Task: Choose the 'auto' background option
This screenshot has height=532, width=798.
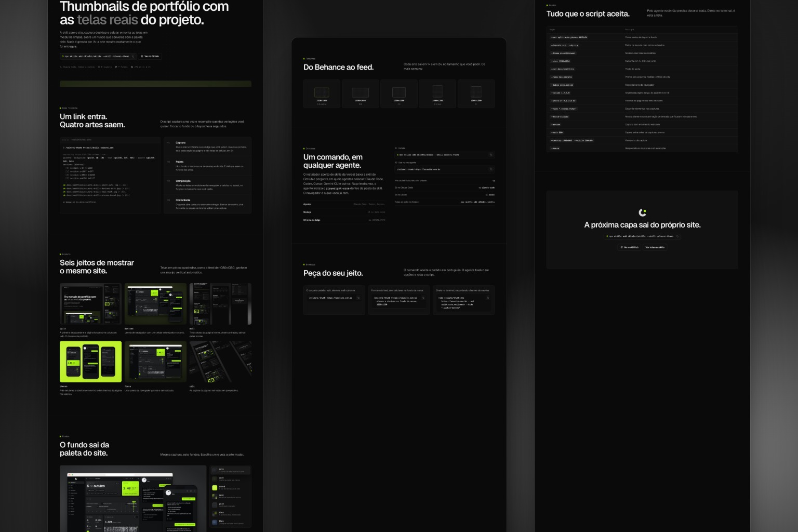Action: [x=230, y=470]
